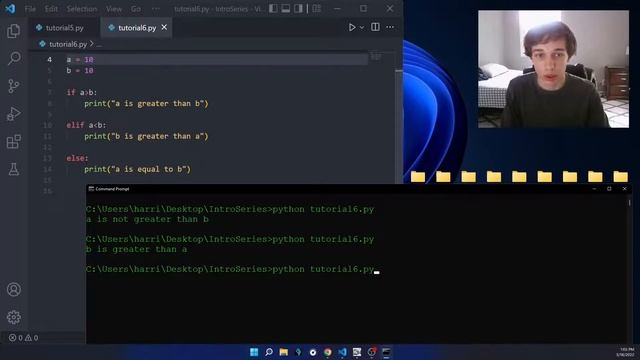
Task: Click code line number 4
Action: 49,60
